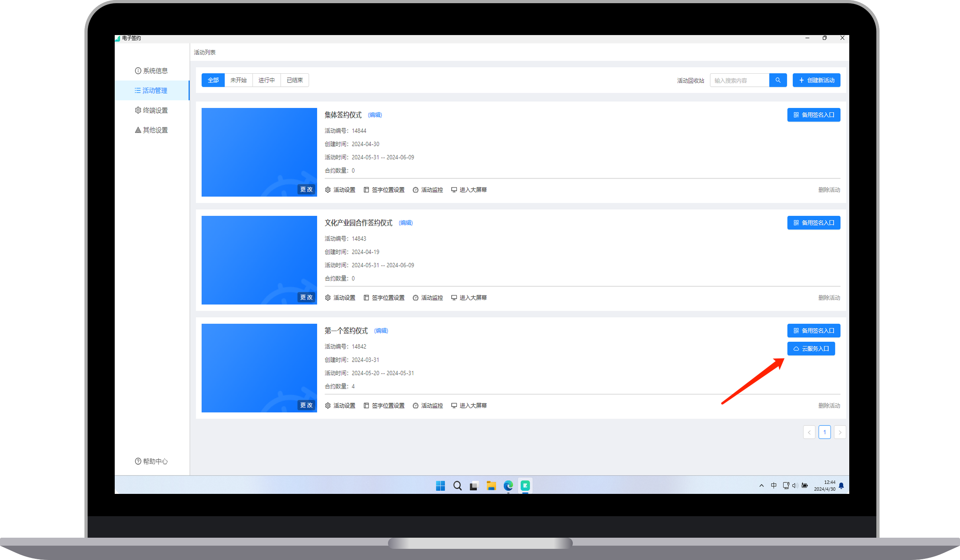This screenshot has height=560, width=960.
Task: Edit the 文化产业园合作签约仪式 title via 编辑
Action: point(406,223)
